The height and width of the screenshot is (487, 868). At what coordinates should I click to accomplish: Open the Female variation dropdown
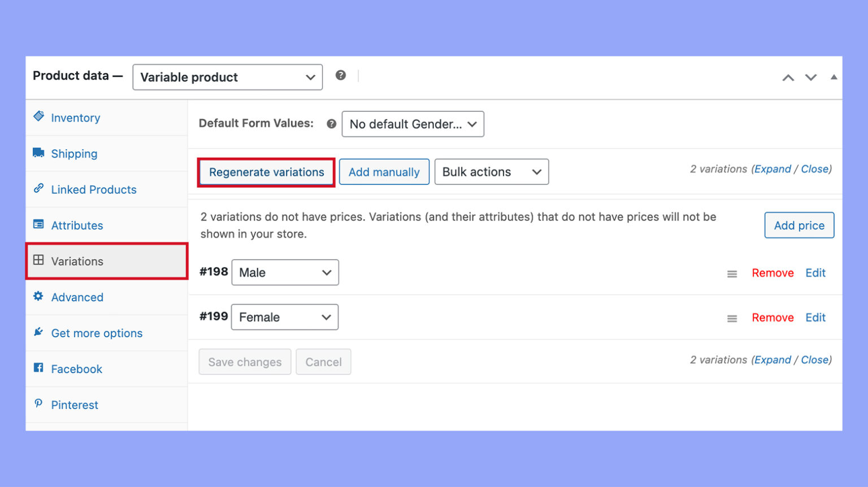click(284, 317)
